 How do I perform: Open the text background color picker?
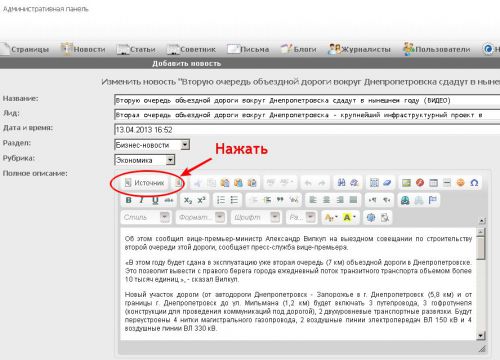click(x=350, y=217)
